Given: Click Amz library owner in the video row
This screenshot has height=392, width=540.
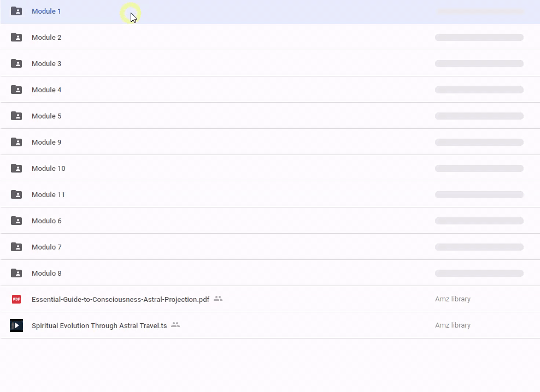Looking at the screenshot, I should click(x=453, y=325).
